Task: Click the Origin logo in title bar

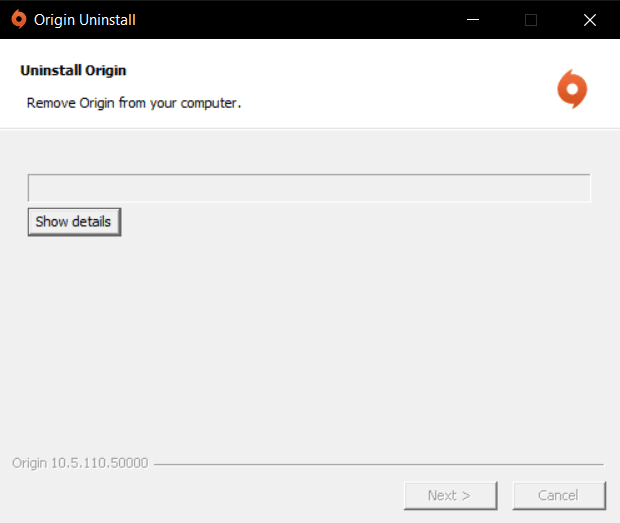Action: click(19, 19)
